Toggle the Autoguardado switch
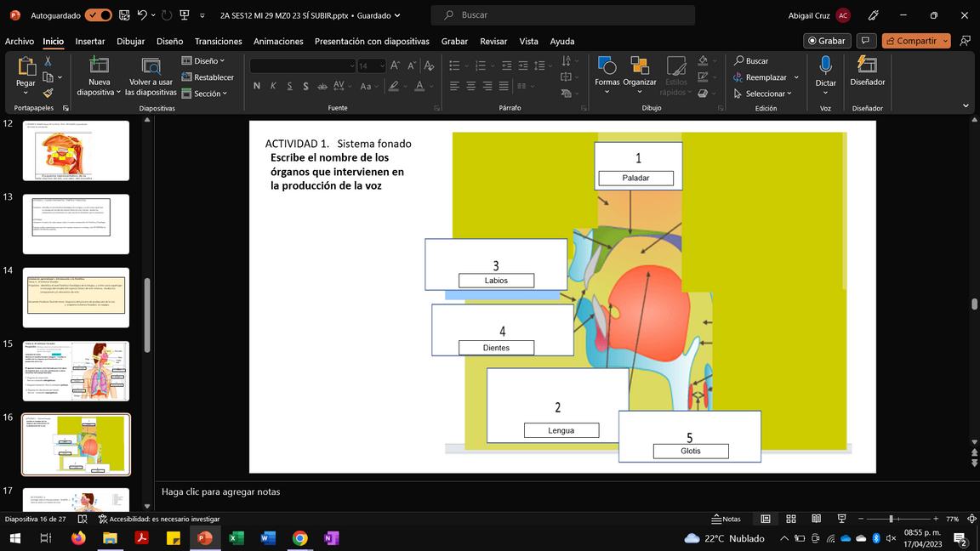 [x=98, y=15]
